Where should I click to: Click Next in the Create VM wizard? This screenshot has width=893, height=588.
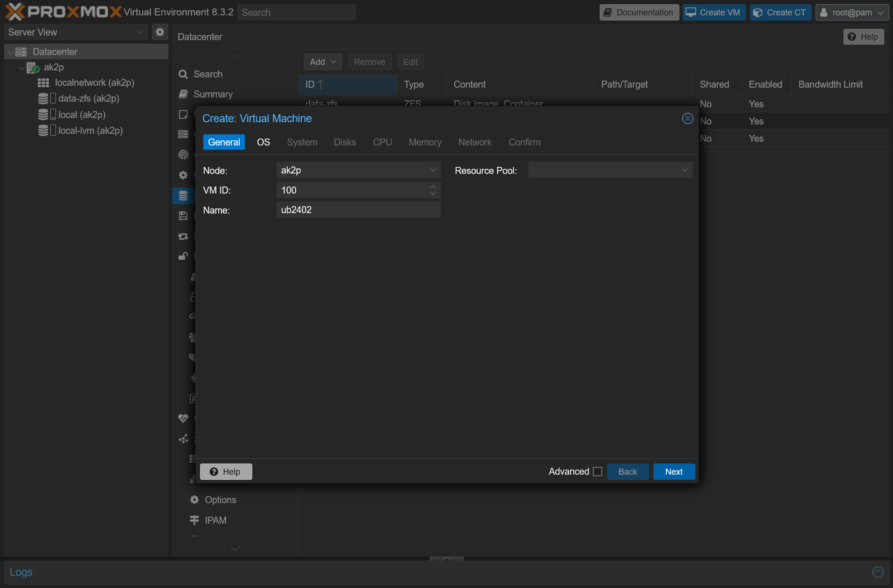(674, 471)
